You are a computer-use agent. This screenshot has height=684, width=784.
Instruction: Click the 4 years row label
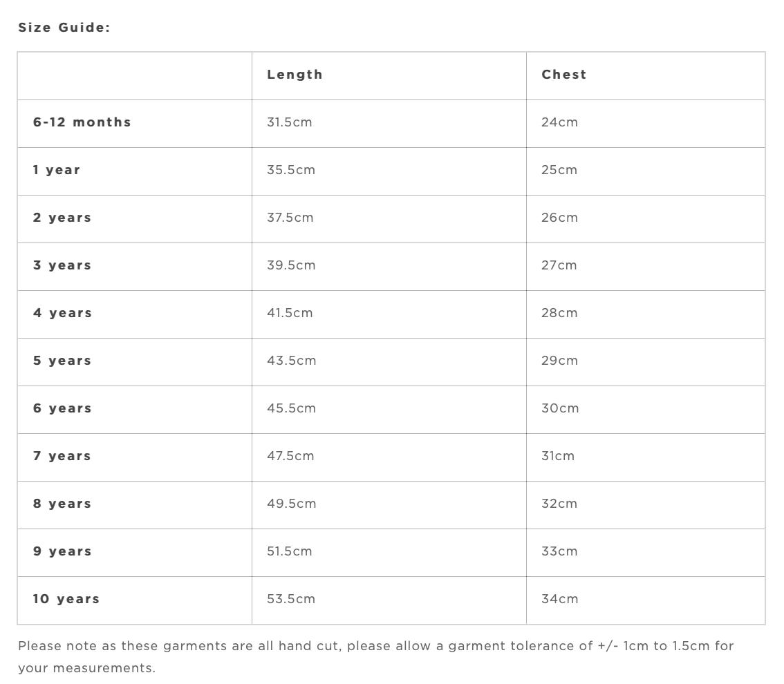coord(62,313)
